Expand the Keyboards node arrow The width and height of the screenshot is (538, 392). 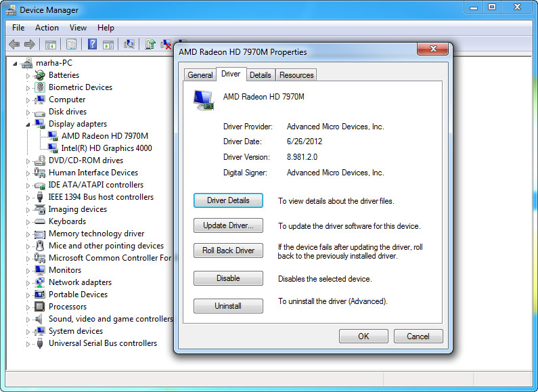tap(28, 222)
